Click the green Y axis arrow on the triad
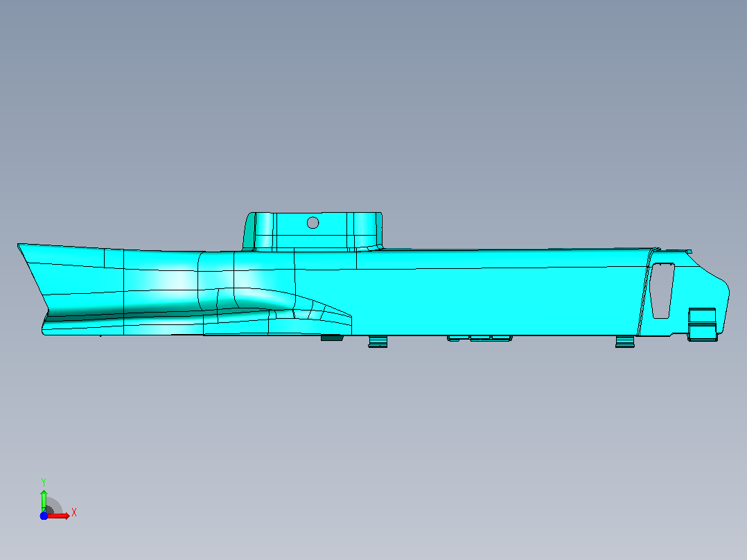747x560 pixels. tap(44, 501)
